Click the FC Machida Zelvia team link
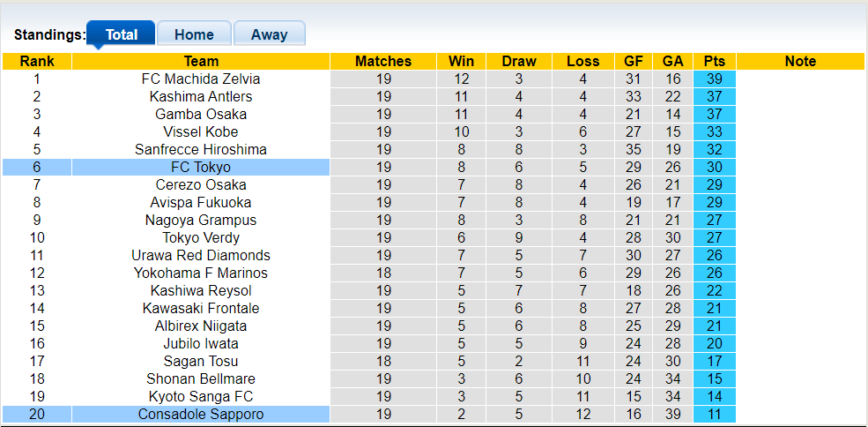The width and height of the screenshot is (868, 427). tap(201, 79)
